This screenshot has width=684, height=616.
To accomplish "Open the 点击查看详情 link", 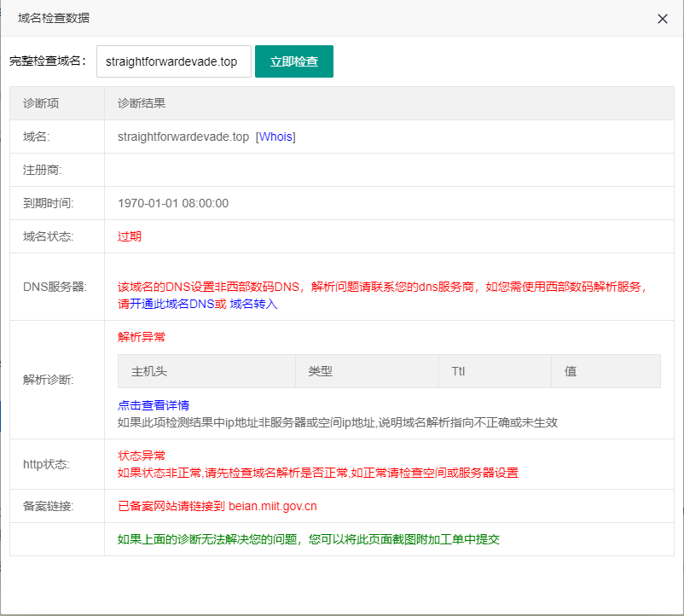I will click(x=154, y=404).
